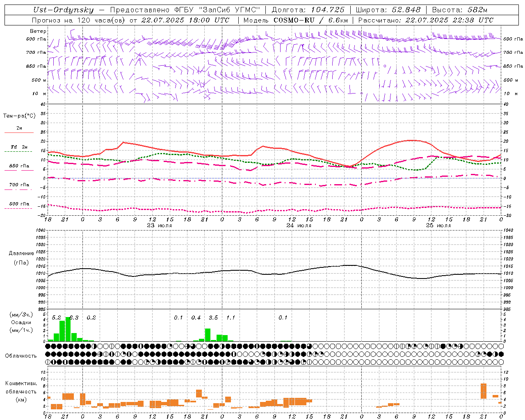This screenshot has height=420, width=525.
Task: Click the '5.2' precipitation value
Action: pyautogui.click(x=57, y=317)
